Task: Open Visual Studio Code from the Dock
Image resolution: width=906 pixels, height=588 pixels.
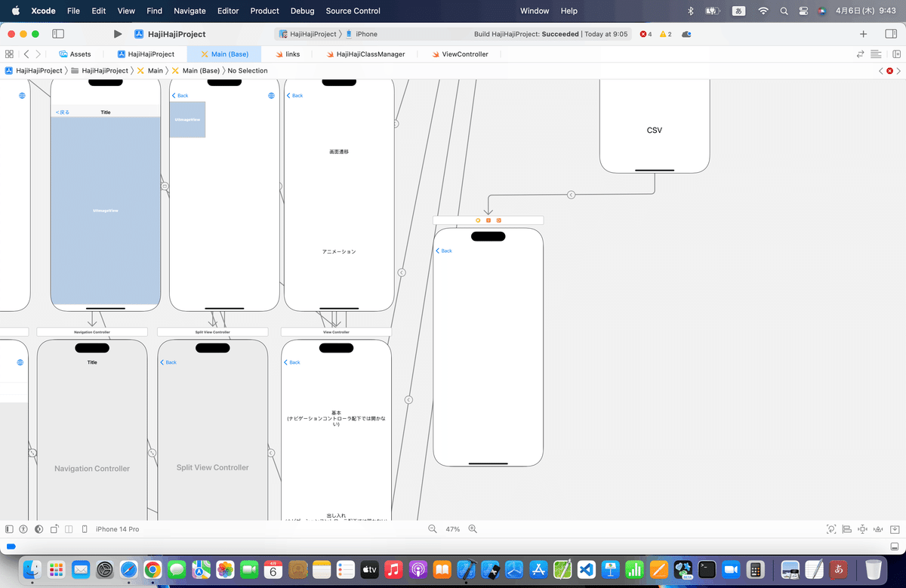Action: pyautogui.click(x=587, y=569)
